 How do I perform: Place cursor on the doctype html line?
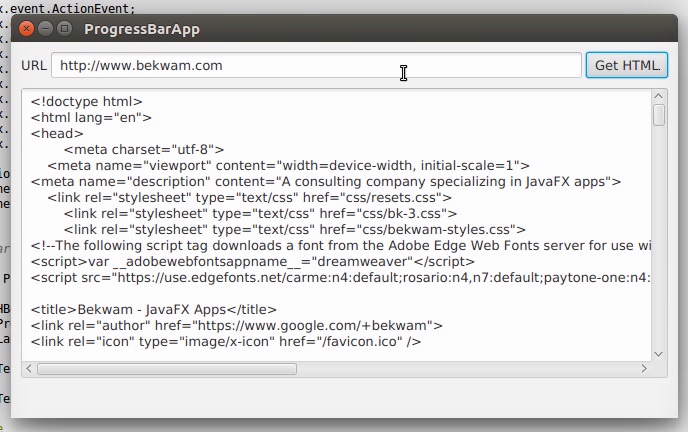click(x=87, y=101)
